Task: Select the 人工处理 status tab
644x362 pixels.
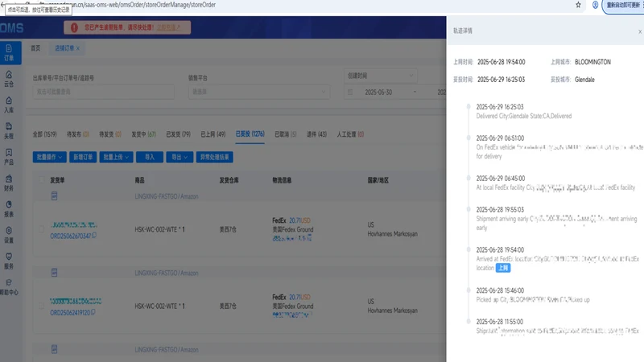Action: click(x=350, y=134)
